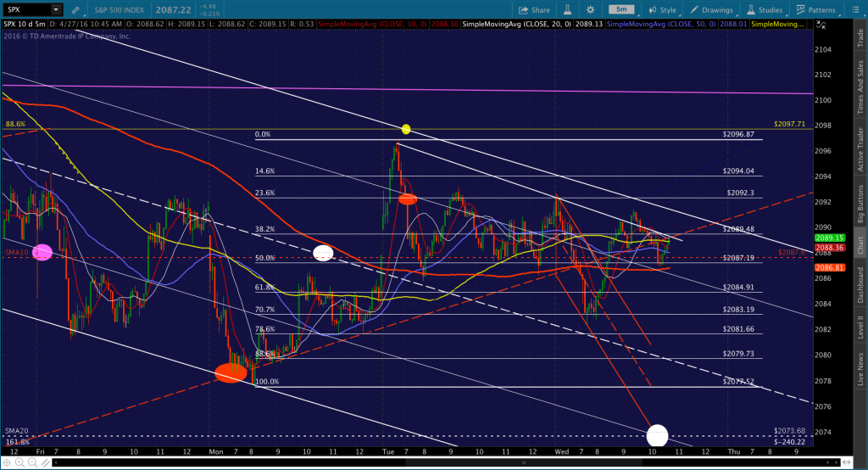
Task: Click the $2097.71 price label of the 88.6% line
Action: [x=789, y=124]
